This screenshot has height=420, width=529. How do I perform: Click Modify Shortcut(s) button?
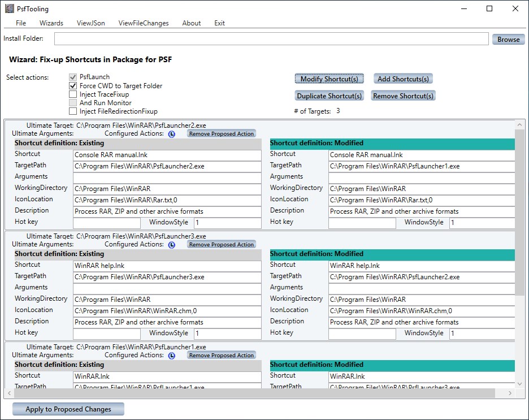[329, 79]
